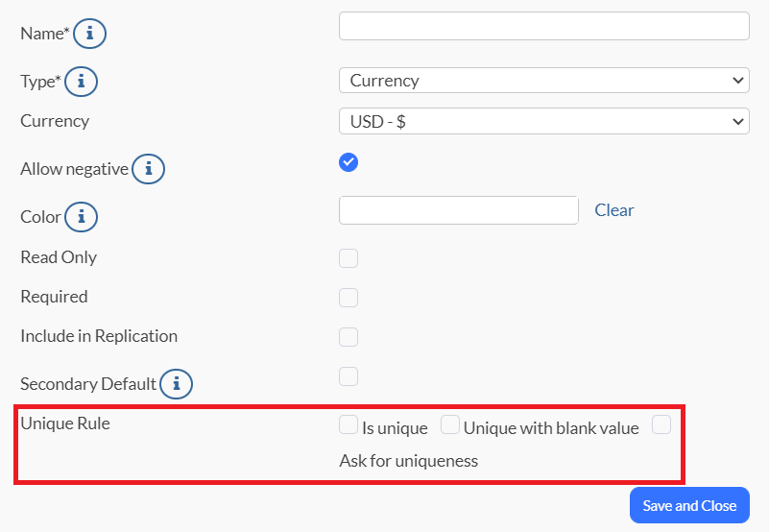Expand the USD - $ currency dropdown

544,121
